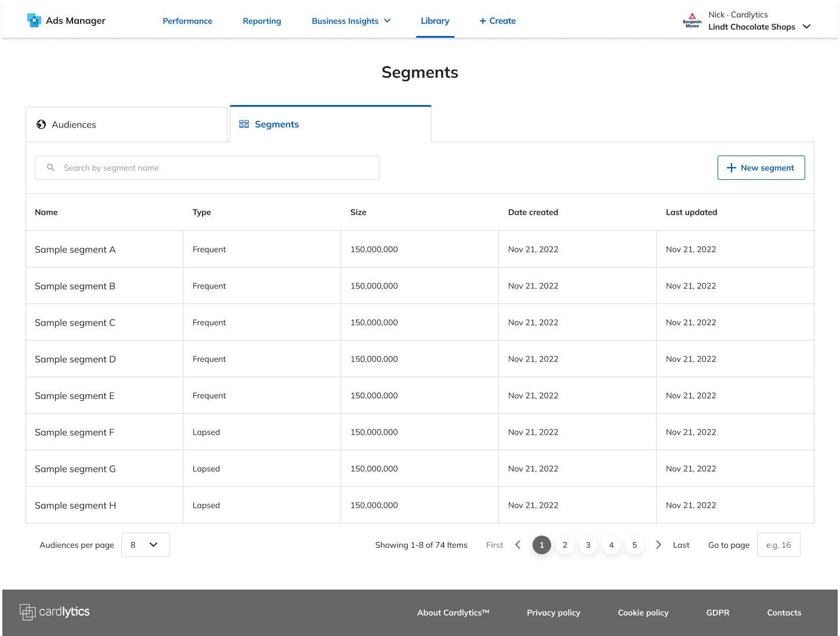The image size is (840, 636).
Task: Go to previous page with left arrow
Action: click(x=518, y=545)
